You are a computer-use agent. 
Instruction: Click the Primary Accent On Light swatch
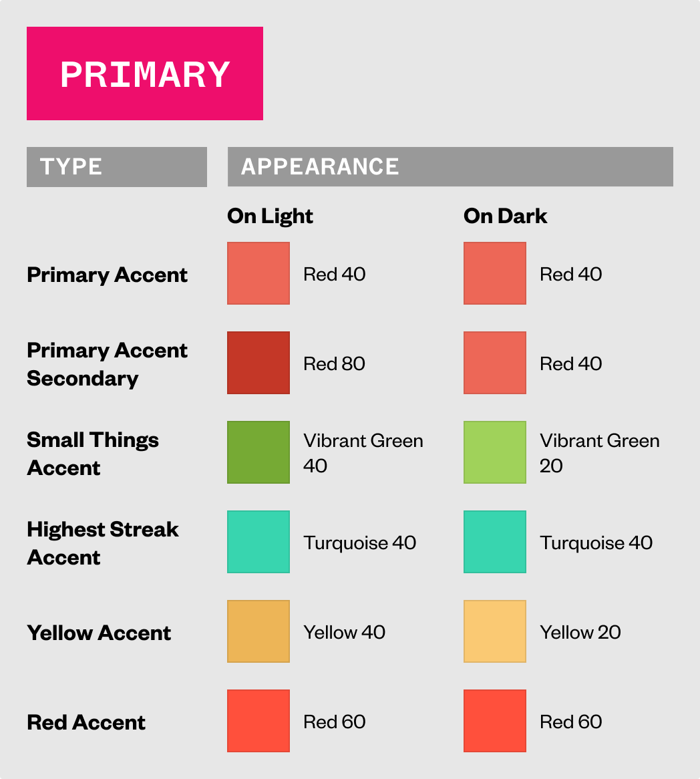click(258, 273)
